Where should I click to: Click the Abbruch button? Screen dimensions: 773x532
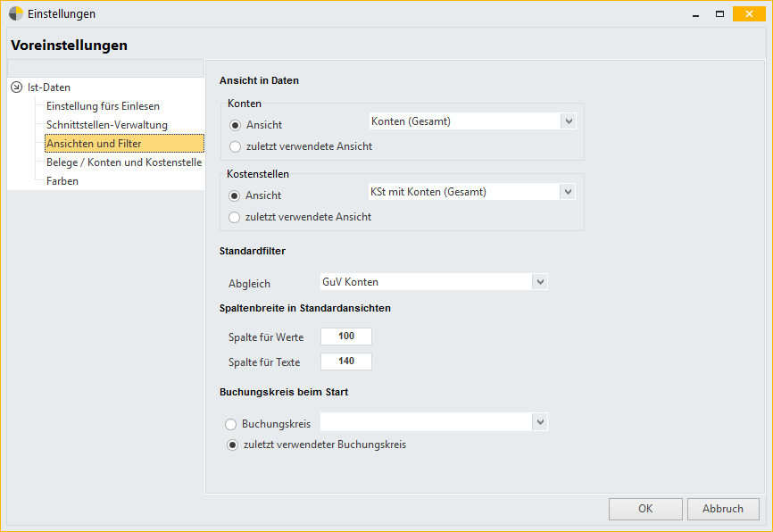coord(723,509)
